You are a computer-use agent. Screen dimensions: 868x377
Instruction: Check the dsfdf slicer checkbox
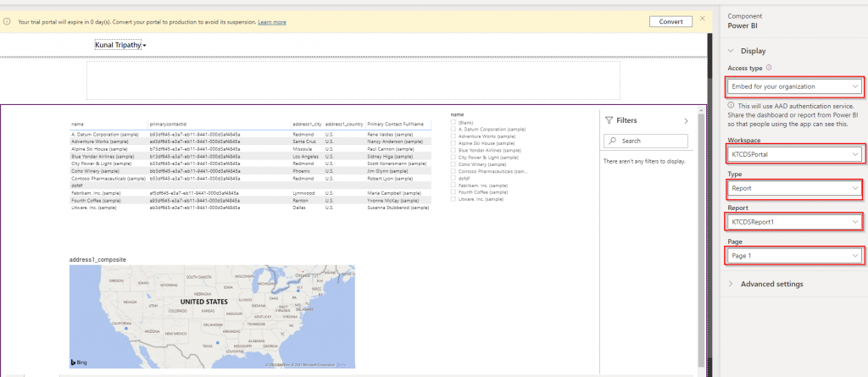(x=453, y=178)
